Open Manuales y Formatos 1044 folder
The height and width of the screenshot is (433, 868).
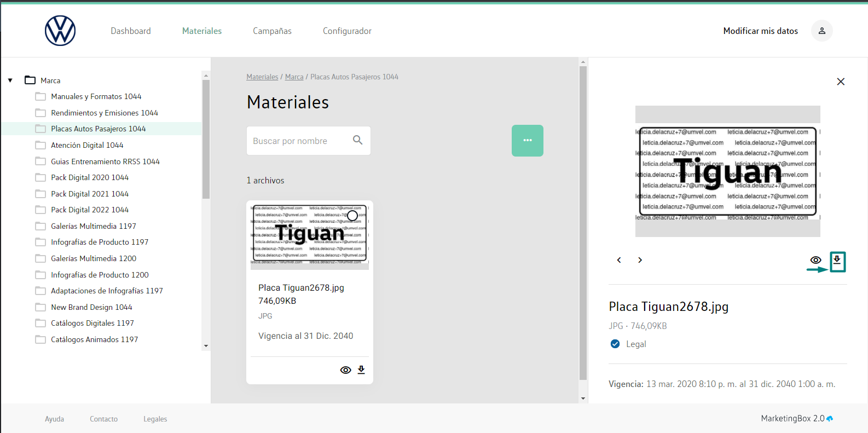pos(96,96)
